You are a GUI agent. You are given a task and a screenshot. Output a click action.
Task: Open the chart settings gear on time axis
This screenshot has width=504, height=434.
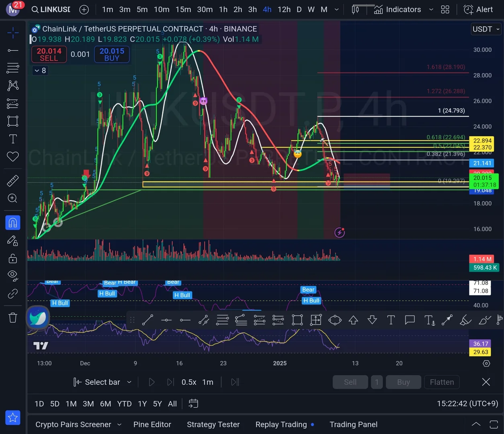(x=486, y=363)
